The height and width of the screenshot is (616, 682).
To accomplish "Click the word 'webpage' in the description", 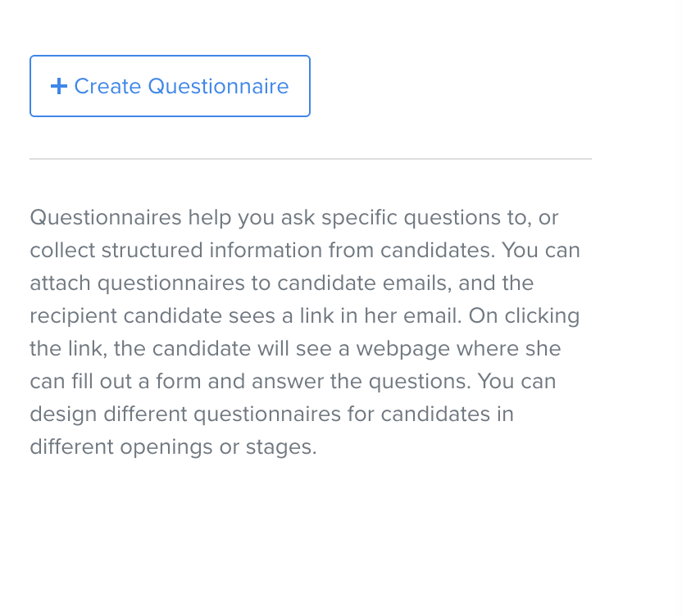I will point(402,349).
